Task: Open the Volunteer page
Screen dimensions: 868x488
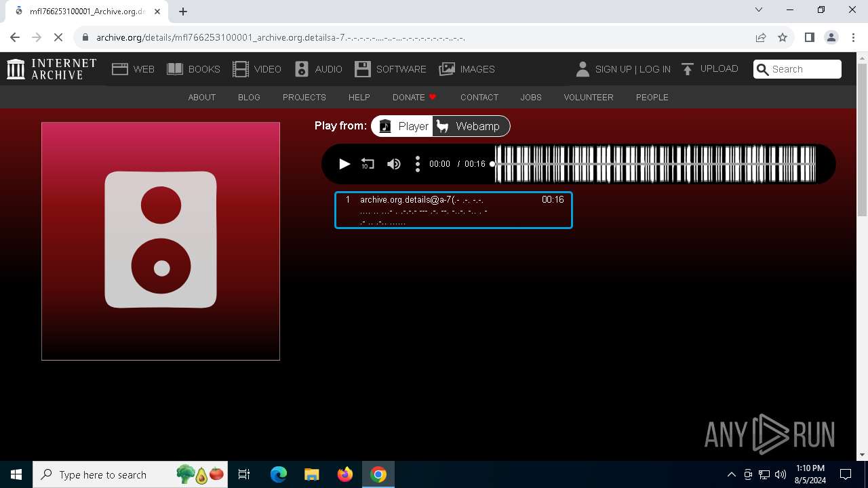Action: point(589,97)
